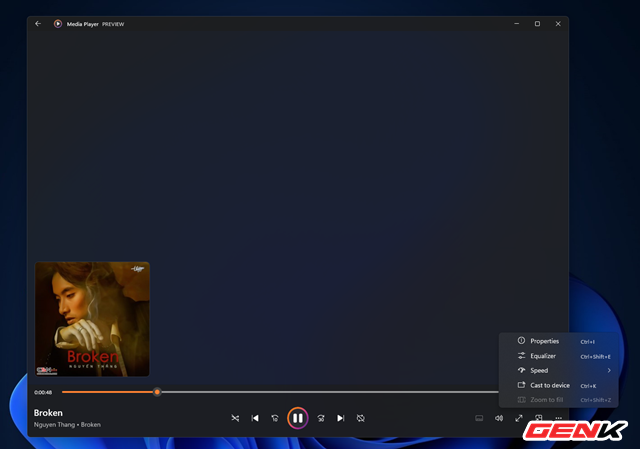Skip to the previous track
Image resolution: width=640 pixels, height=449 pixels.
pos(255,418)
